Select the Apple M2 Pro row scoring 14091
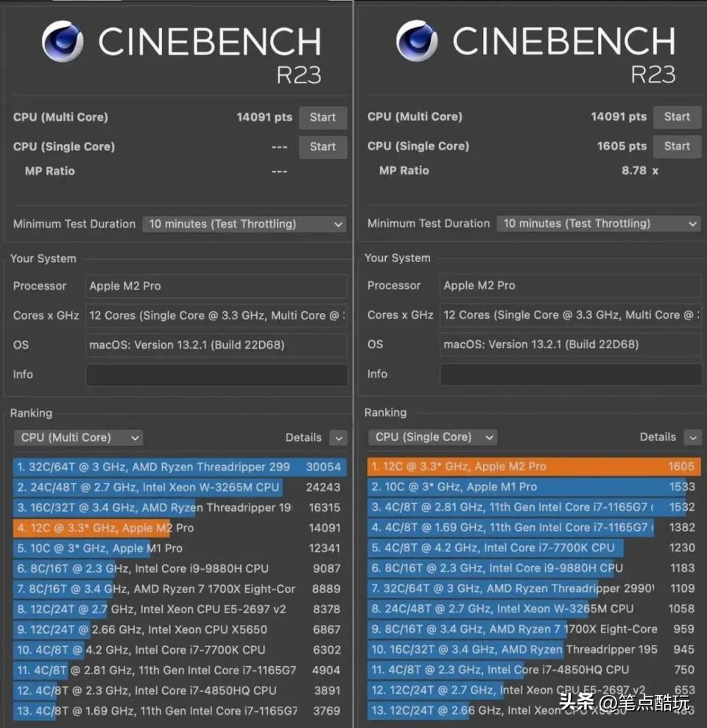 coord(180,529)
